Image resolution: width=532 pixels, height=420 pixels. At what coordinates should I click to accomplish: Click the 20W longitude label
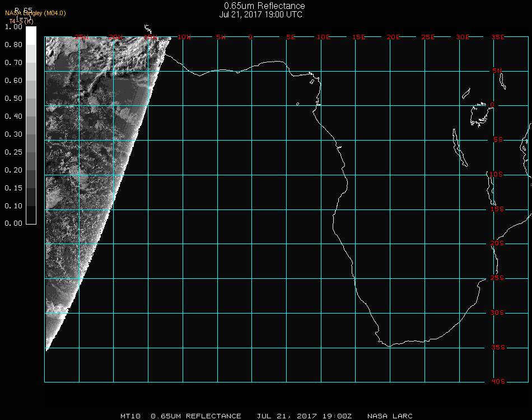(116, 37)
